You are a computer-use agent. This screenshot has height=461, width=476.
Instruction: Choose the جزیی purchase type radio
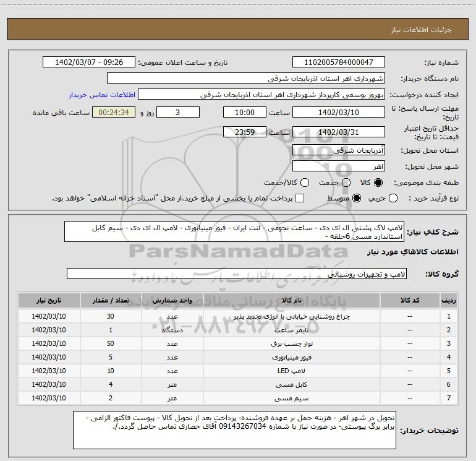(393, 198)
